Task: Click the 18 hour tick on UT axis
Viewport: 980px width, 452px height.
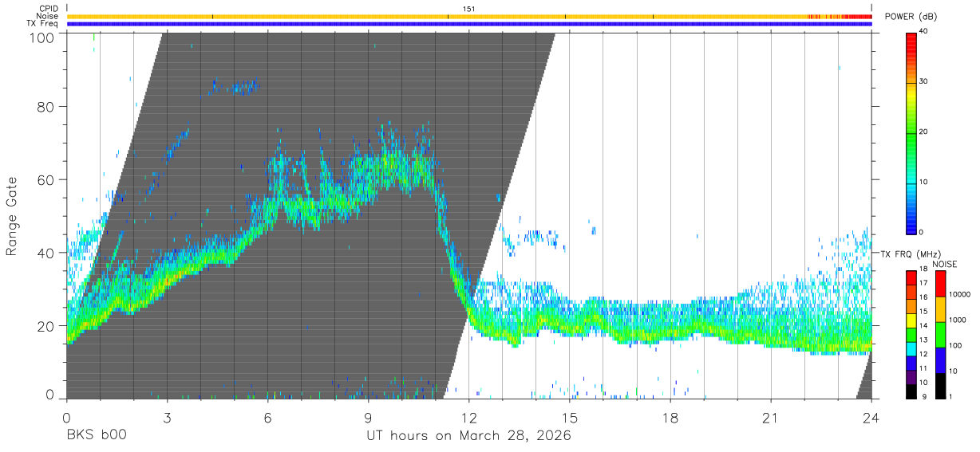Action: (x=670, y=417)
